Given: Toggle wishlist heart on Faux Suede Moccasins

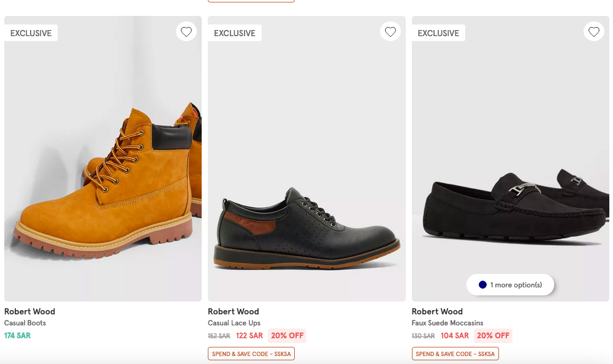Looking at the screenshot, I should (593, 31).
